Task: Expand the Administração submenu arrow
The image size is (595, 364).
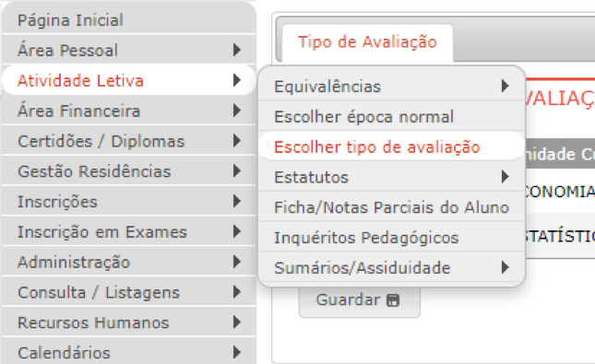Action: pyautogui.click(x=237, y=262)
